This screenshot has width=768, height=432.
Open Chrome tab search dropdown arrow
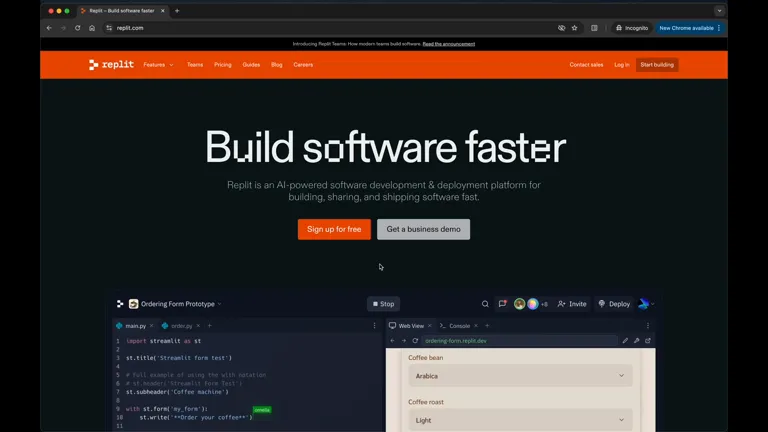pos(719,10)
